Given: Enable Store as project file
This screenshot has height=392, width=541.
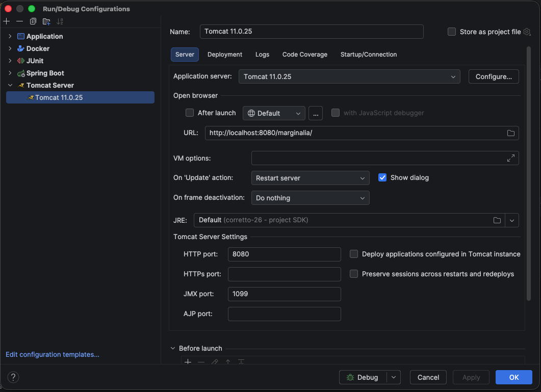Looking at the screenshot, I should pos(451,32).
